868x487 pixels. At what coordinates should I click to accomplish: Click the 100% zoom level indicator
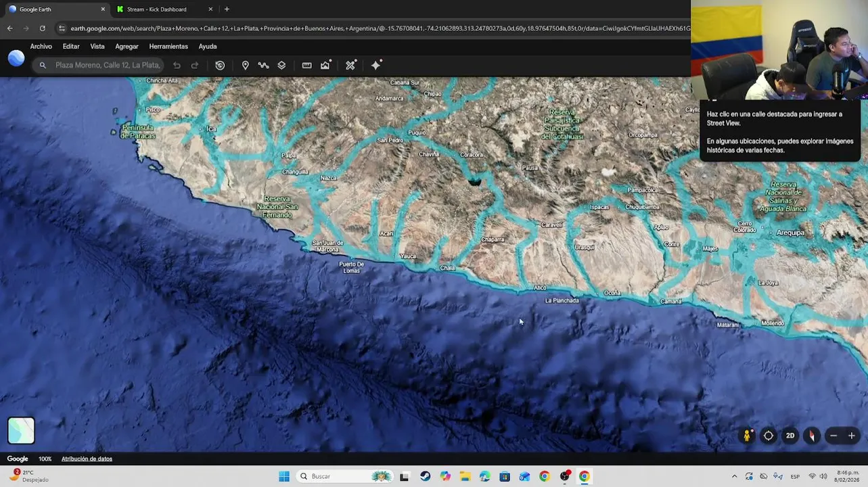click(45, 459)
